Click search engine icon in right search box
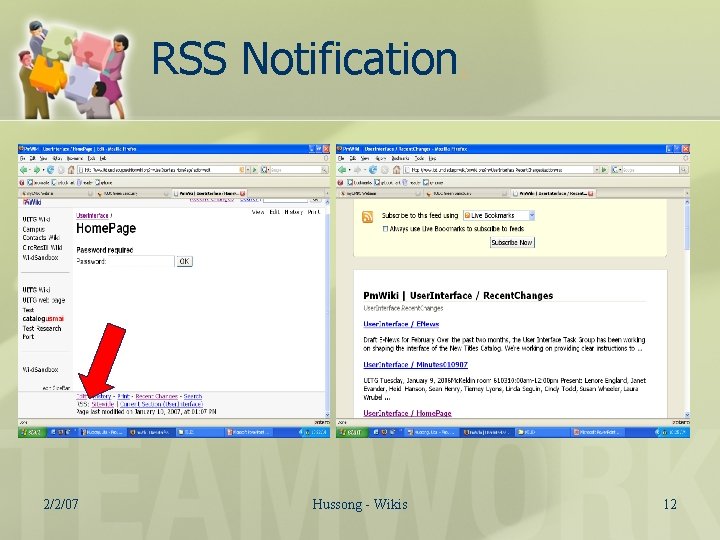 tap(614, 170)
